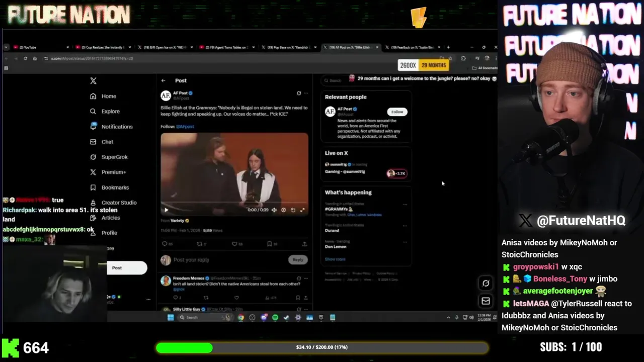Viewport: 644px width, 362px height.
Task: Click the video progress bar
Action: [234, 203]
